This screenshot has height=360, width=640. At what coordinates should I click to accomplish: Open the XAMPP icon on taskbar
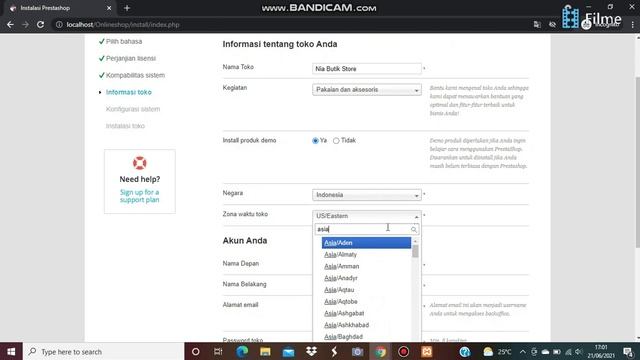click(x=427, y=351)
